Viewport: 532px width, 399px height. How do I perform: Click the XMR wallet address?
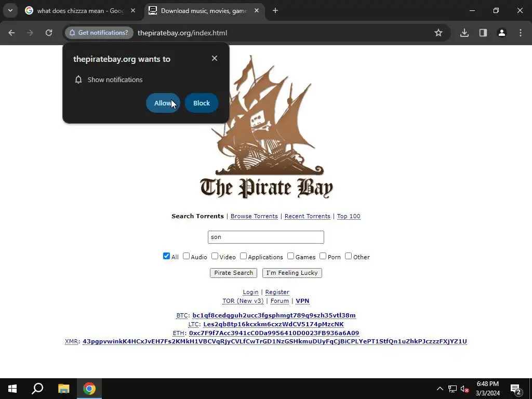[275, 341]
